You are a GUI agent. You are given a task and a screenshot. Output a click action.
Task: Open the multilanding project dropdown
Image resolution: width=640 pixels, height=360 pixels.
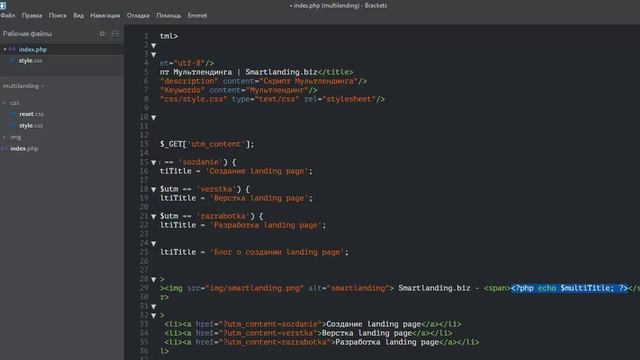coord(23,86)
